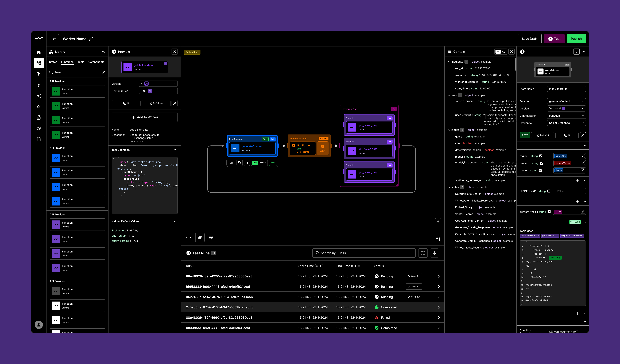
Task: Click the State Name PlanGenerator field
Action: pyautogui.click(x=566, y=89)
